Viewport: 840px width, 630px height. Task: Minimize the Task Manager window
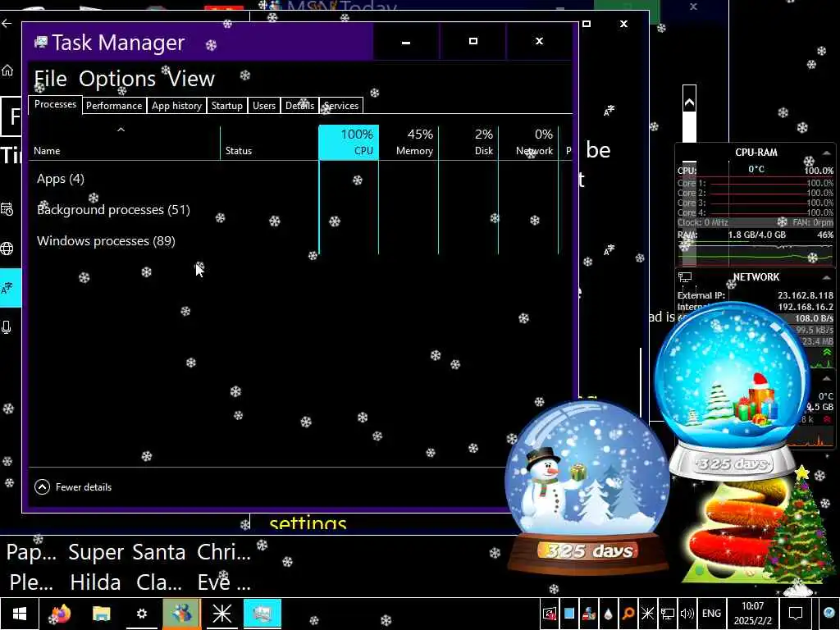tap(406, 42)
